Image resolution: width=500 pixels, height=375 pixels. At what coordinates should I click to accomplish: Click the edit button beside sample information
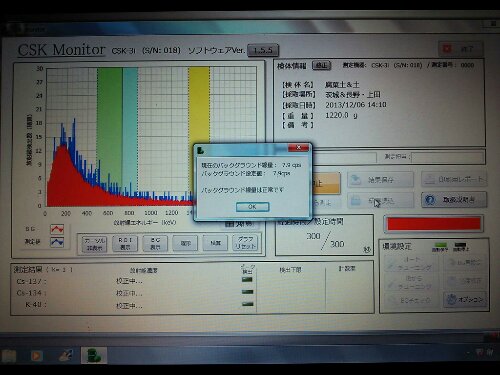[321, 65]
